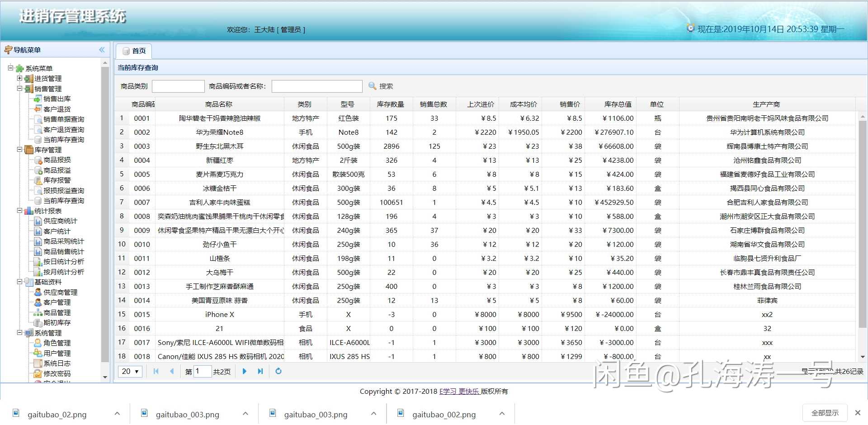Collapse the 基础资料 node

coord(19,281)
